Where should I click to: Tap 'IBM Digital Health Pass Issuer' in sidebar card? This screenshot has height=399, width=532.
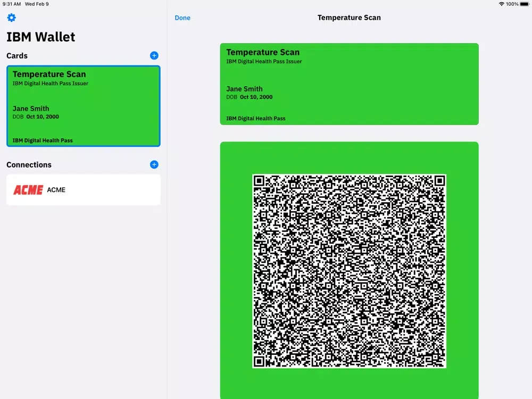point(51,84)
